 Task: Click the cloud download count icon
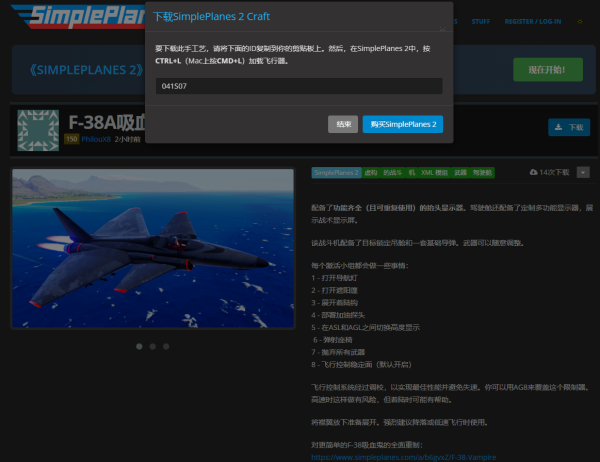pyautogui.click(x=533, y=172)
